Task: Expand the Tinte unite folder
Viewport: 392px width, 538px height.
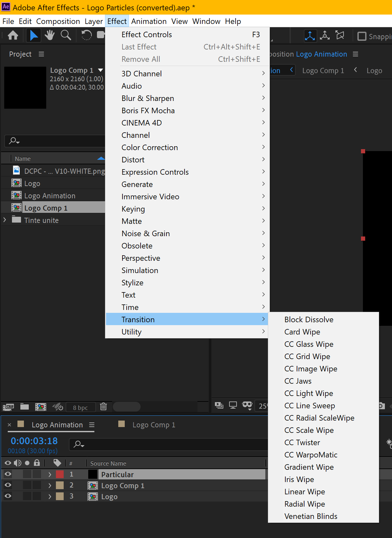Action: point(5,220)
